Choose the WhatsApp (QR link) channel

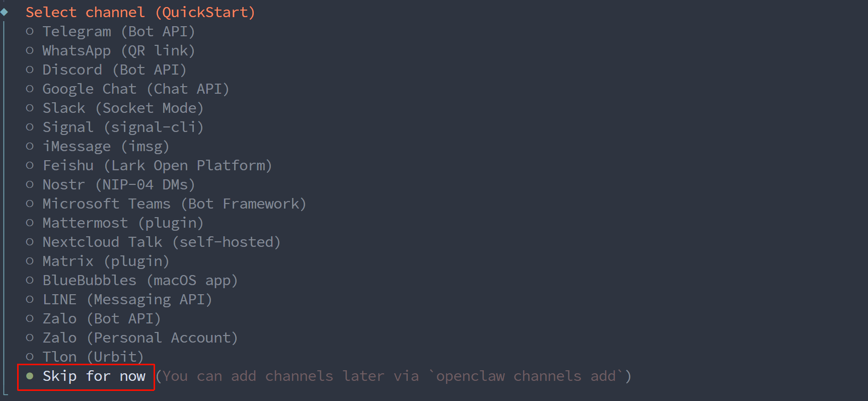click(118, 51)
